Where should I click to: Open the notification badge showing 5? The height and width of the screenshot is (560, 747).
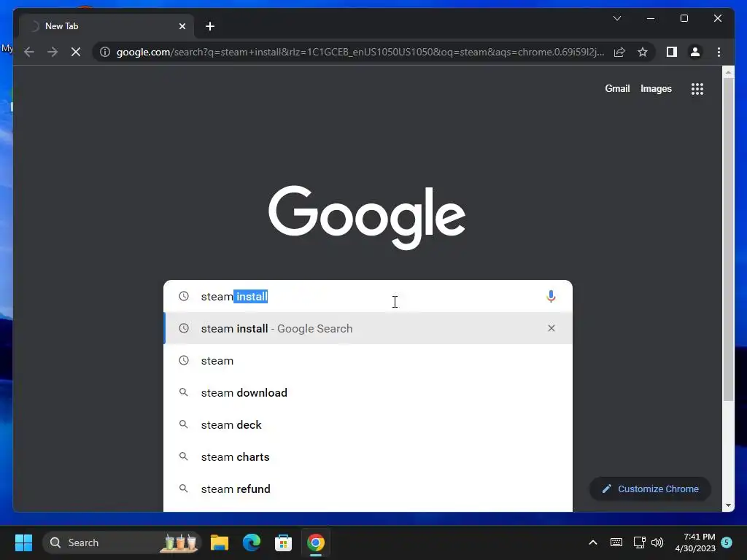tap(727, 542)
